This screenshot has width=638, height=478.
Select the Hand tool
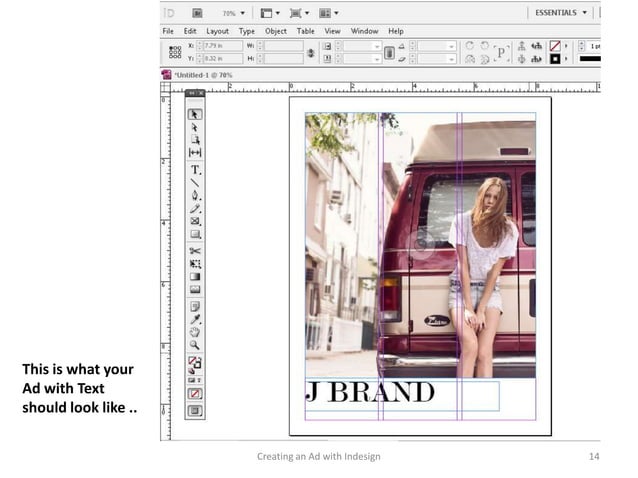195,332
